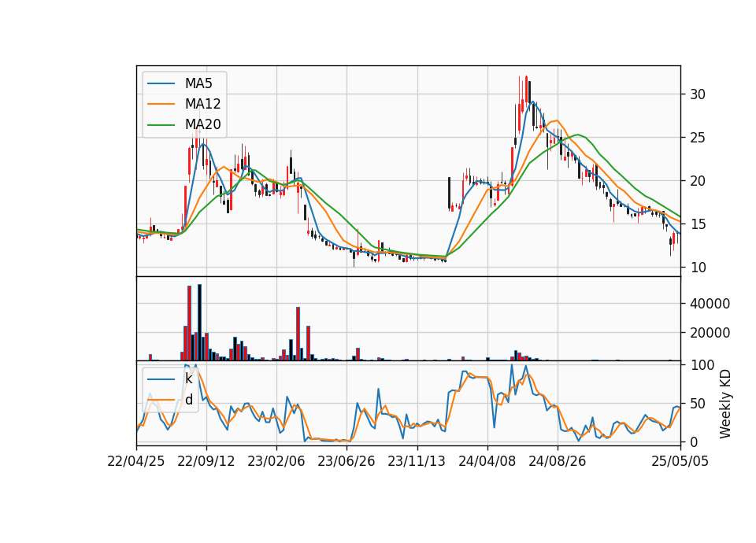The image size is (756, 543).
Task: Click the price axis value 10
Action: pyautogui.click(x=697, y=268)
